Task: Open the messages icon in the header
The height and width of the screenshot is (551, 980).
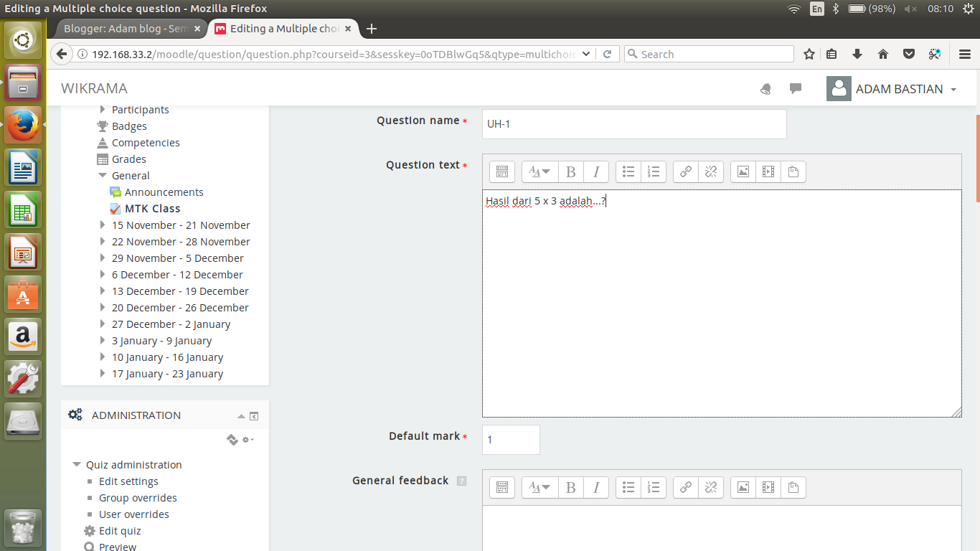Action: pyautogui.click(x=795, y=88)
